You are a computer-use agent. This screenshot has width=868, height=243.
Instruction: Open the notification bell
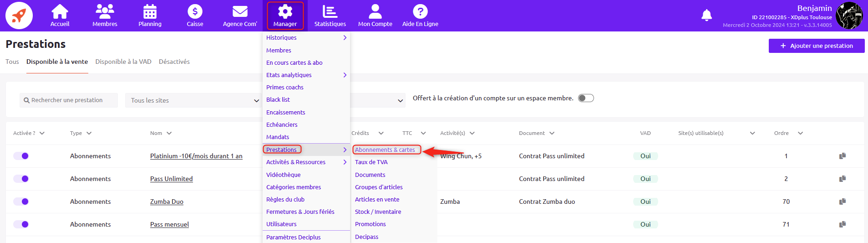coord(706,16)
